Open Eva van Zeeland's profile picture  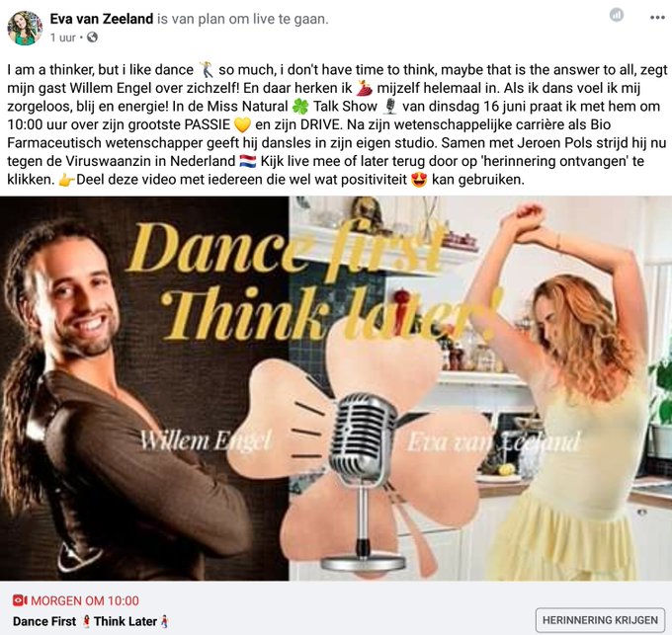coord(25,28)
